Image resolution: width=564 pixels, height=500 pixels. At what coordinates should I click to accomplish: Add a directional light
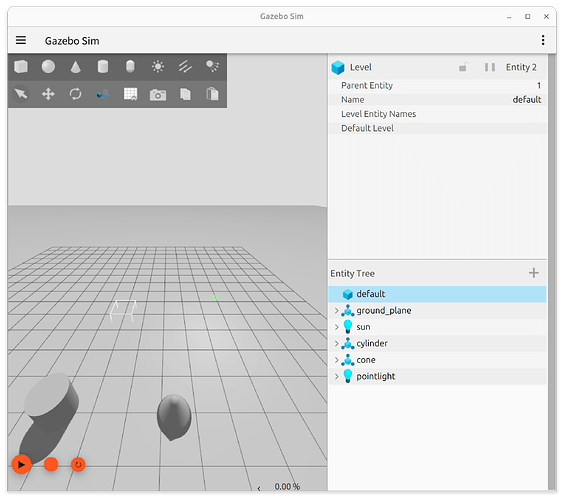click(x=185, y=67)
